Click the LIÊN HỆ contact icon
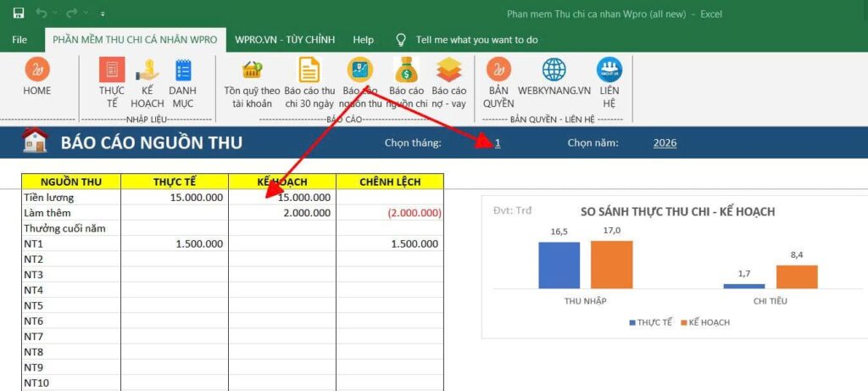868x391 pixels. pos(609,70)
